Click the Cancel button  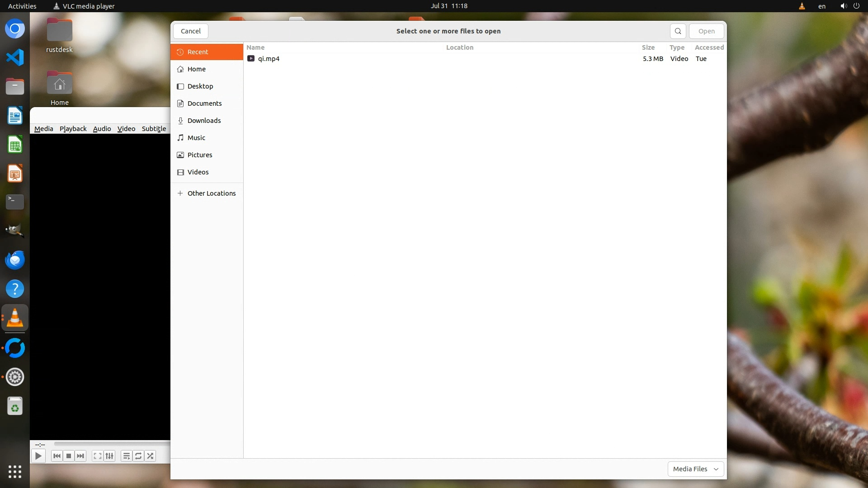pyautogui.click(x=190, y=31)
